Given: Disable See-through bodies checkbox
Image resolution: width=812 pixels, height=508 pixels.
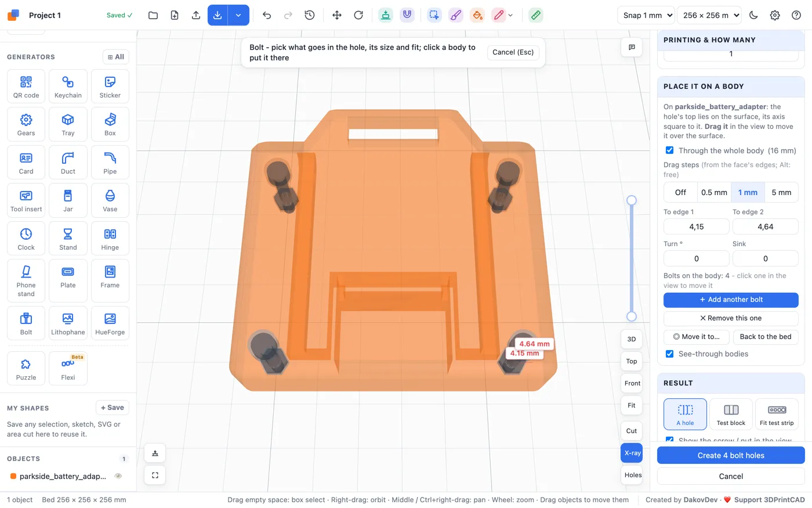Looking at the screenshot, I should click(670, 354).
